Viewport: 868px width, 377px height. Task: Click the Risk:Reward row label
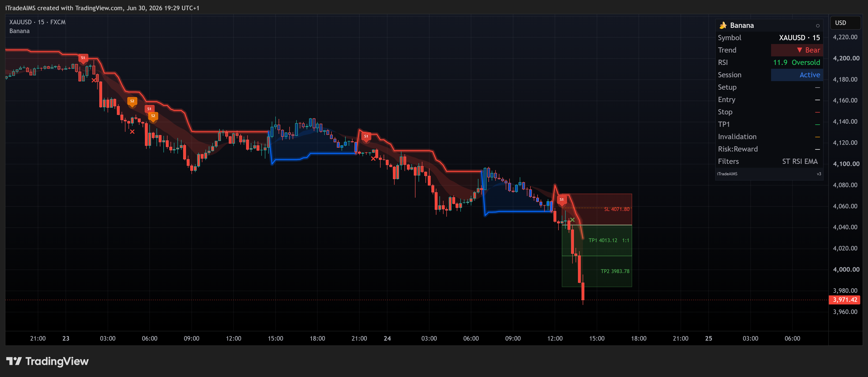pos(738,149)
